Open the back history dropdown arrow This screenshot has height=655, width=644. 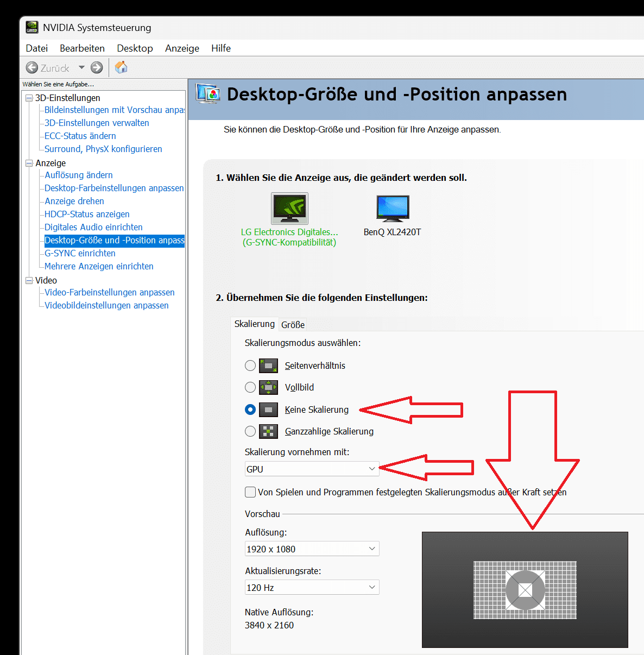[81, 67]
